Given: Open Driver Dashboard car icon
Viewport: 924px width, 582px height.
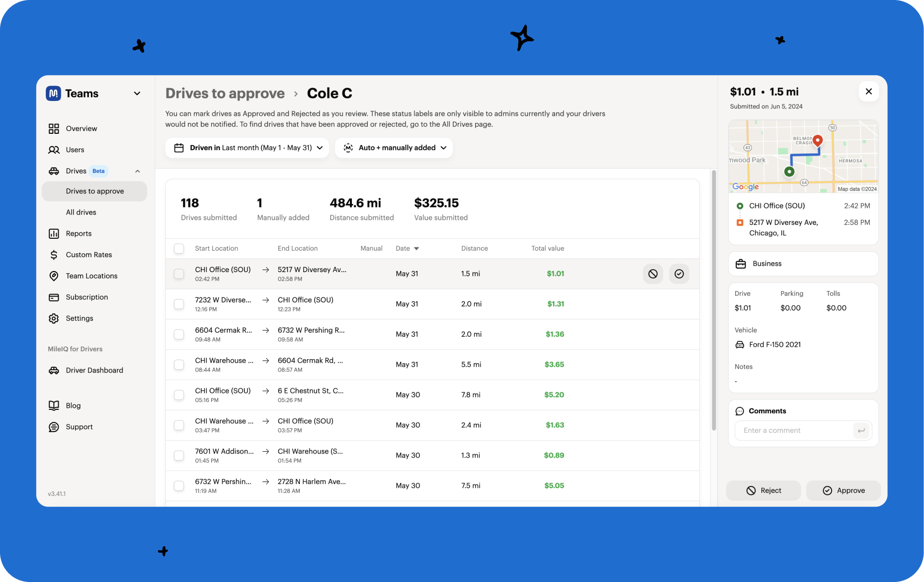Looking at the screenshot, I should tap(54, 371).
